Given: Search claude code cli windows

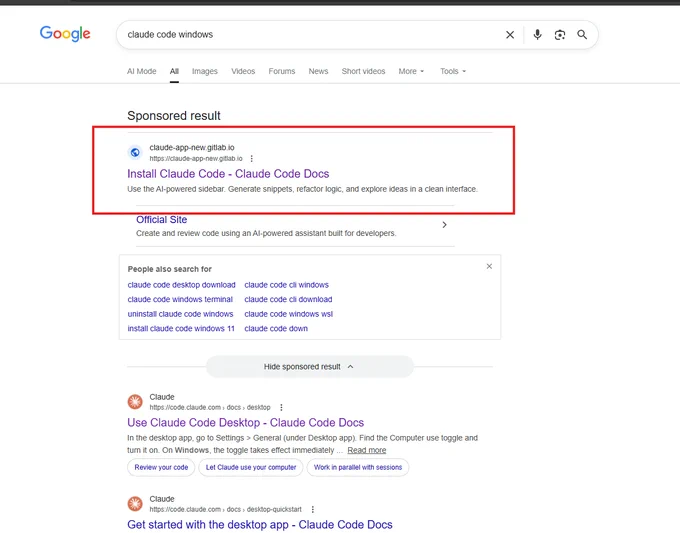Looking at the screenshot, I should 286,285.
